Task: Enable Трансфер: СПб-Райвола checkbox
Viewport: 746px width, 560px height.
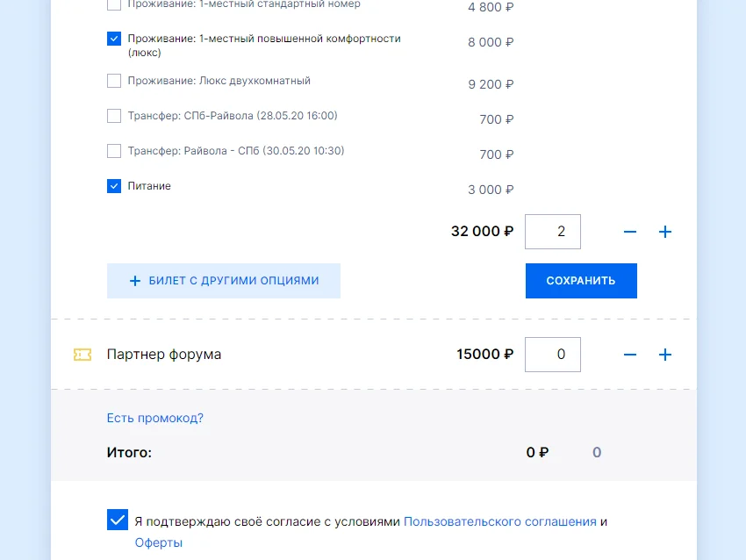Action: 113,115
